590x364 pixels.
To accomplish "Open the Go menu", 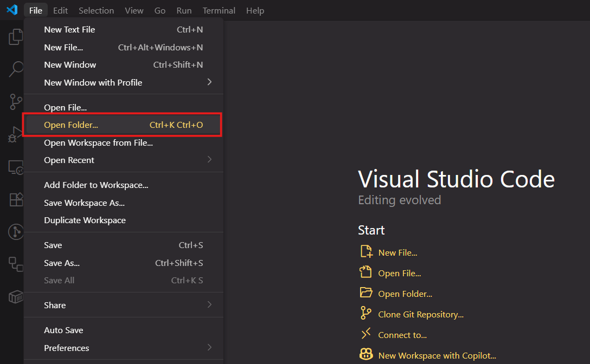I will (x=160, y=10).
